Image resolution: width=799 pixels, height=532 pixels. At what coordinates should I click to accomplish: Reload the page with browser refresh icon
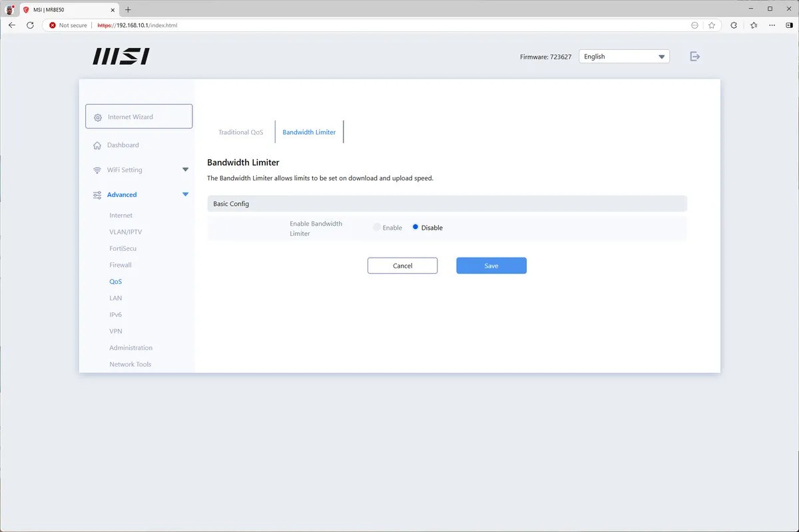coord(30,25)
